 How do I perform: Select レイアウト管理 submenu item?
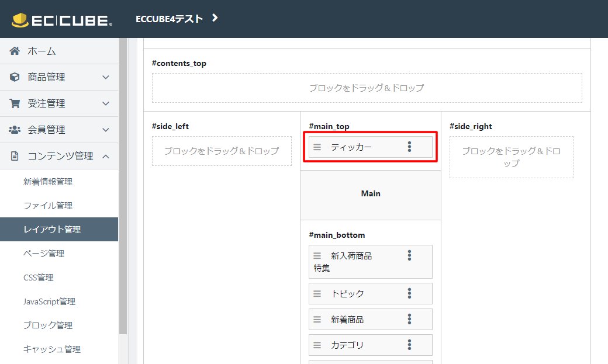[59, 230]
